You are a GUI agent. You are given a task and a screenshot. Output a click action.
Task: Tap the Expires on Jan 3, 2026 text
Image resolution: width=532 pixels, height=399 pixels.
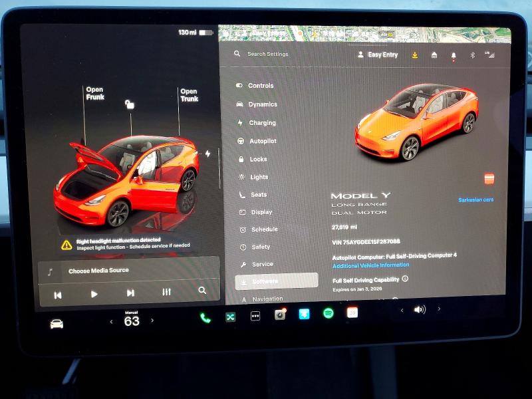click(x=357, y=289)
